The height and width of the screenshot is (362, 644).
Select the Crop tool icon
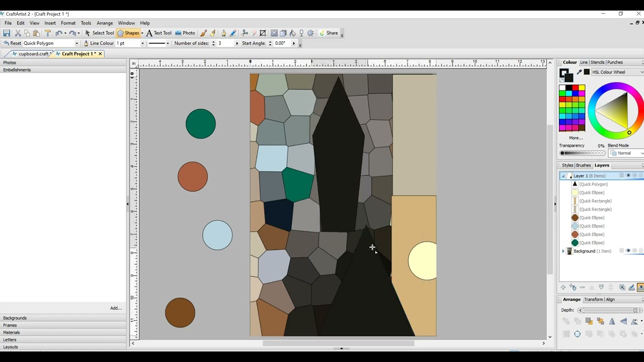263,33
